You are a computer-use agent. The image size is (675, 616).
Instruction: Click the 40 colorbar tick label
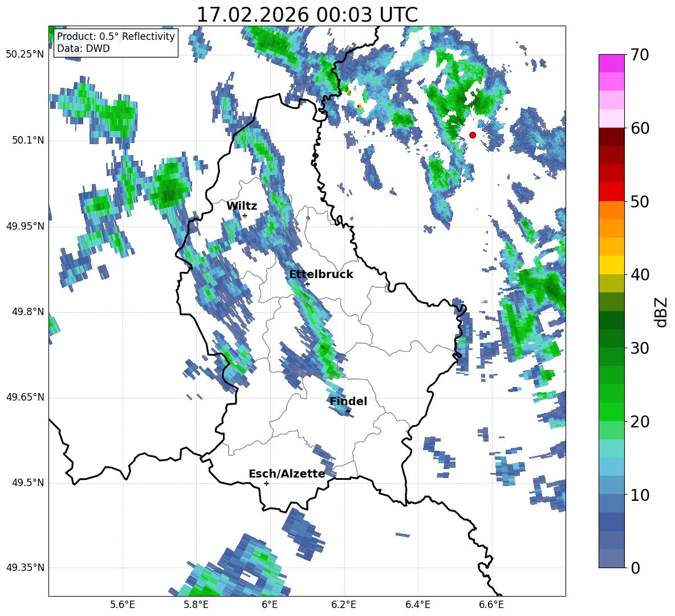[x=640, y=275]
